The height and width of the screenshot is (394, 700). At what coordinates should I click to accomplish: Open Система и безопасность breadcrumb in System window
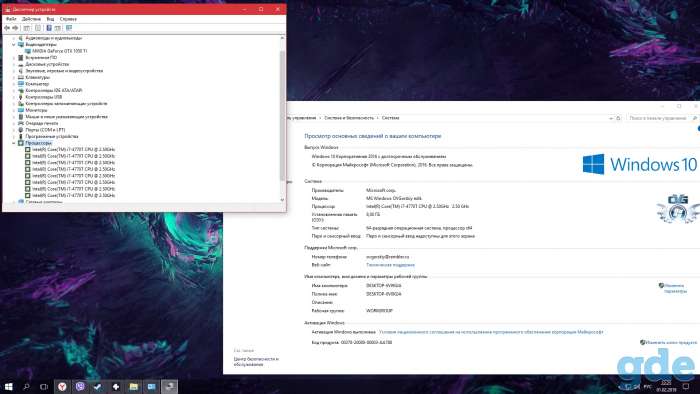pos(349,118)
